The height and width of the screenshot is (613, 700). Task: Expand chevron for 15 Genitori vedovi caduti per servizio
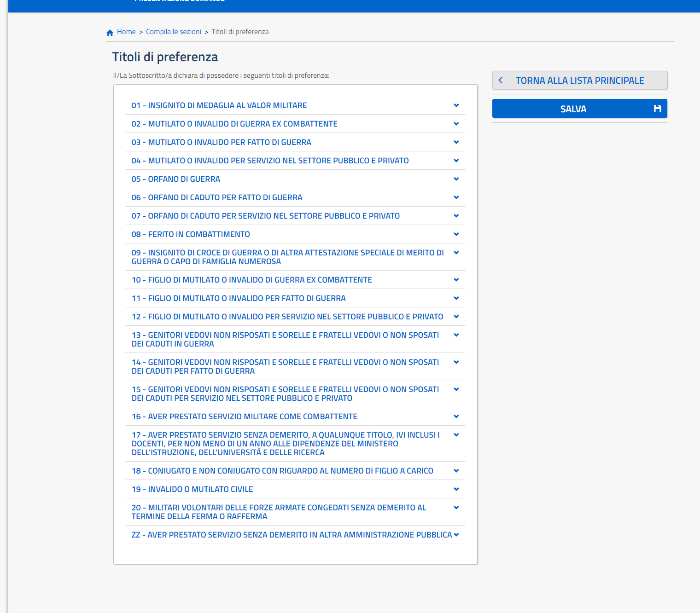click(x=456, y=389)
